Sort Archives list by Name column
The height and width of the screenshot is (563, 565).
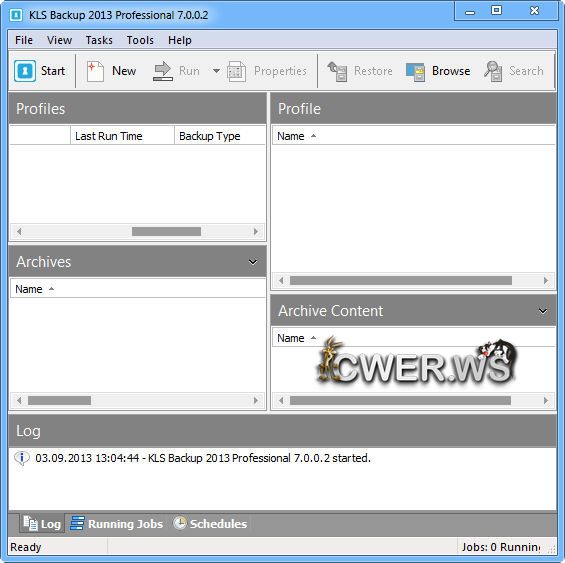pyautogui.click(x=138, y=289)
